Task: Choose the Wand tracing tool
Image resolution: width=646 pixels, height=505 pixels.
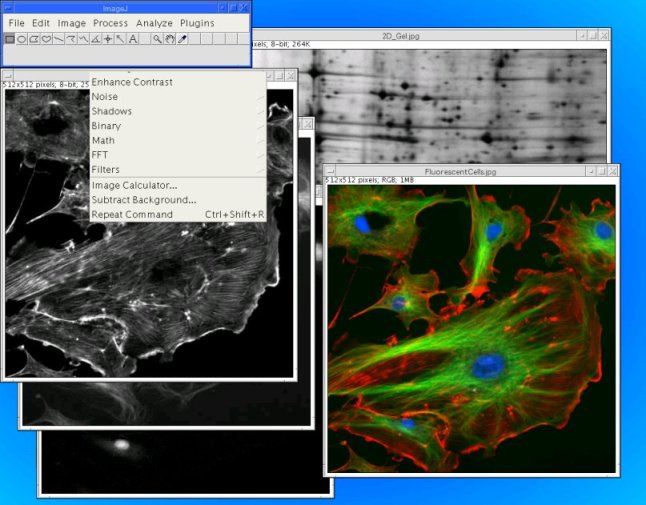Action: pos(120,39)
